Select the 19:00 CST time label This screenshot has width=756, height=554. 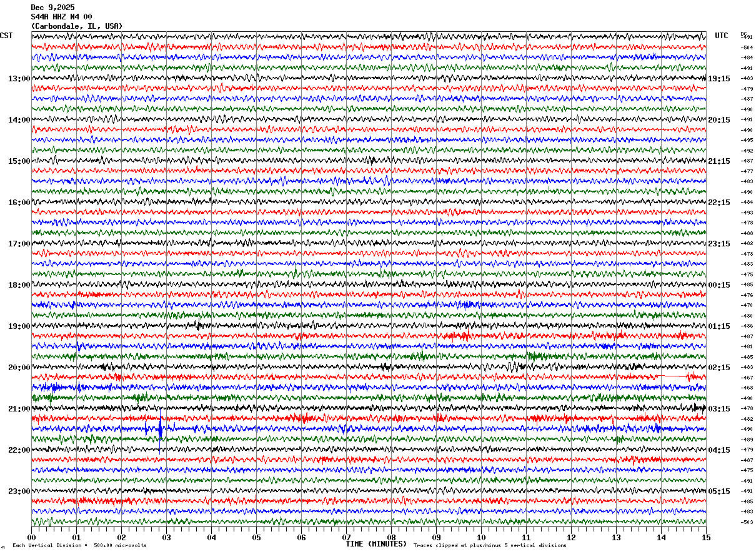click(19, 326)
